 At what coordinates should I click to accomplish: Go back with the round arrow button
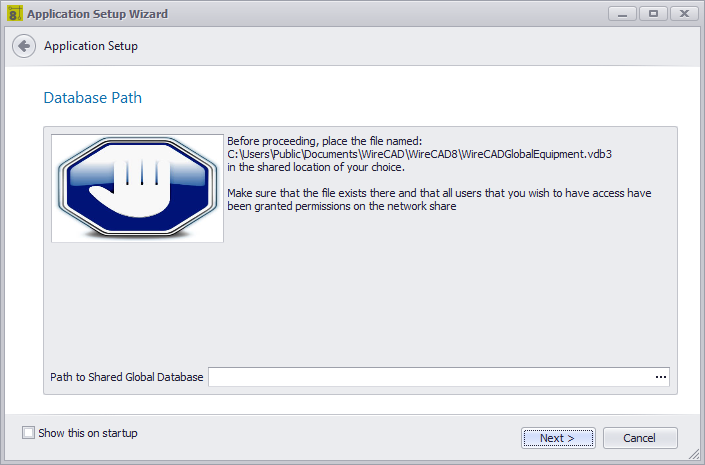pyautogui.click(x=24, y=46)
